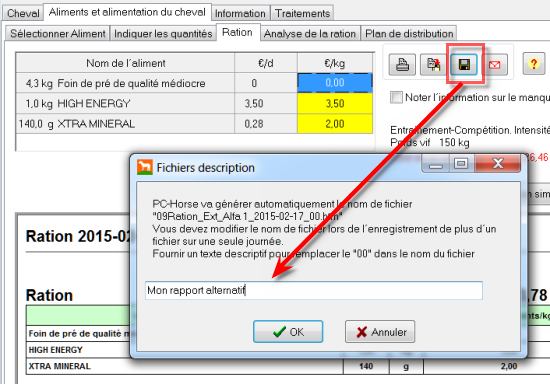Select the yellow €/kg cell showing 2,00
The height and width of the screenshot is (384, 550).
tap(335, 124)
